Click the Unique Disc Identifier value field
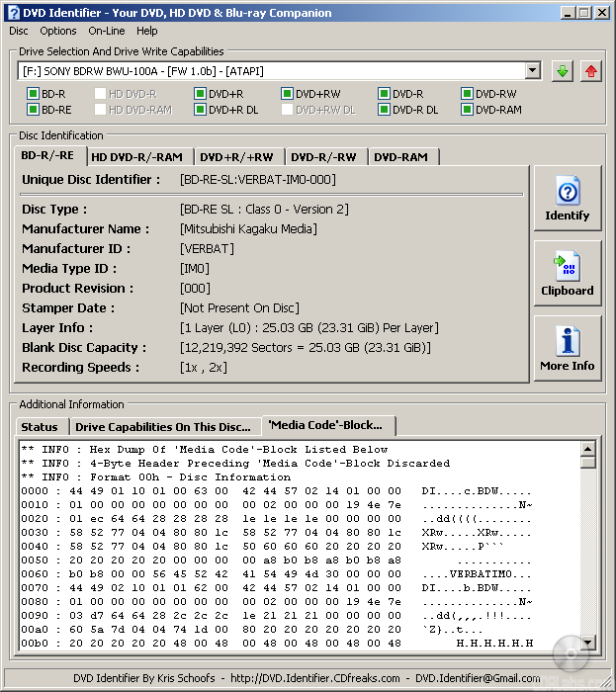The height and width of the screenshot is (692, 616). coord(258,180)
